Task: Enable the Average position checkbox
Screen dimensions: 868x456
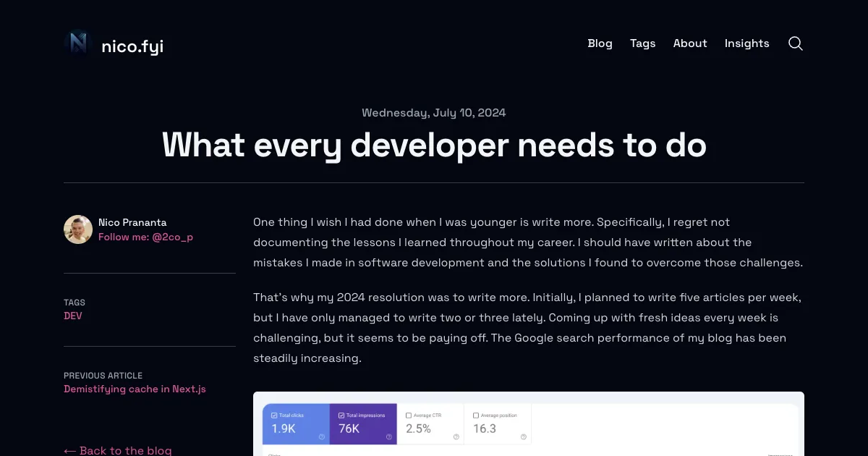Action: click(475, 415)
